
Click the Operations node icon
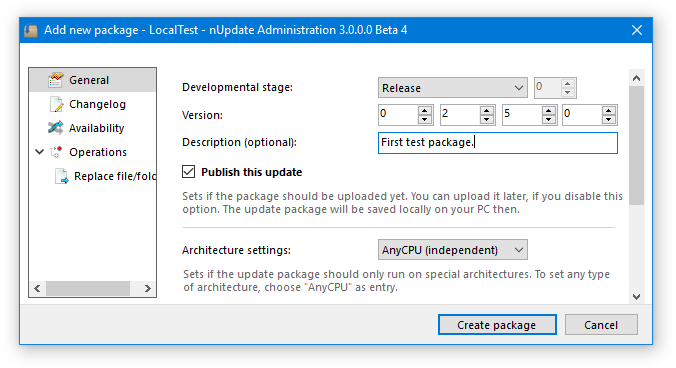(56, 152)
